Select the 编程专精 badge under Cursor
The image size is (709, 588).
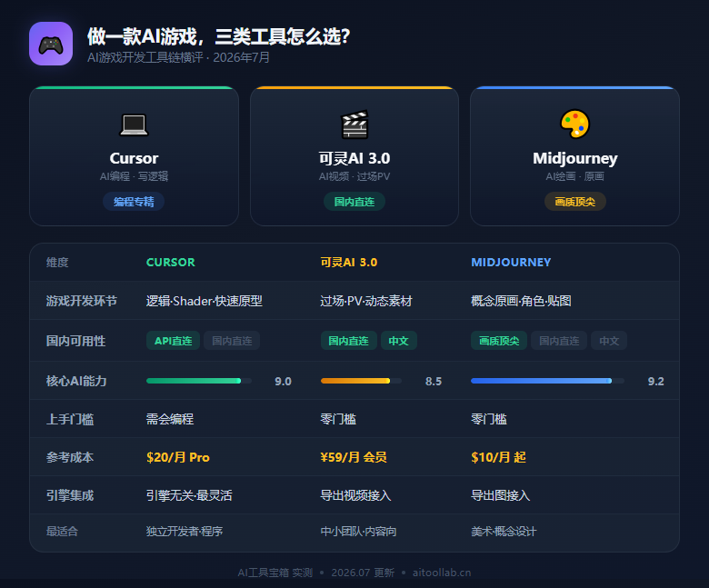[x=134, y=202]
